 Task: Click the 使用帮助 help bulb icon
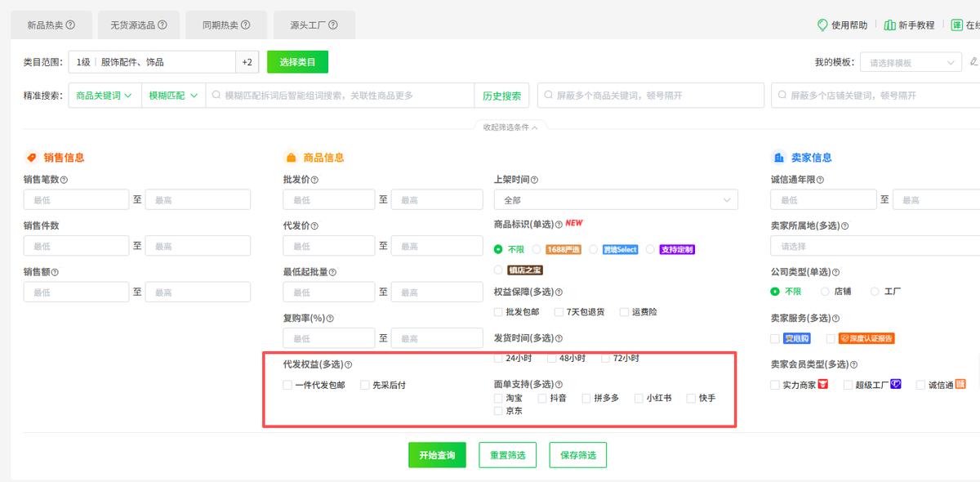(x=822, y=25)
